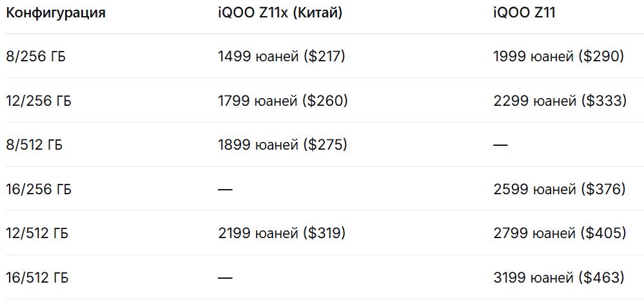
Task: Click the 3199 юаней ($463) price
Action: (x=558, y=278)
